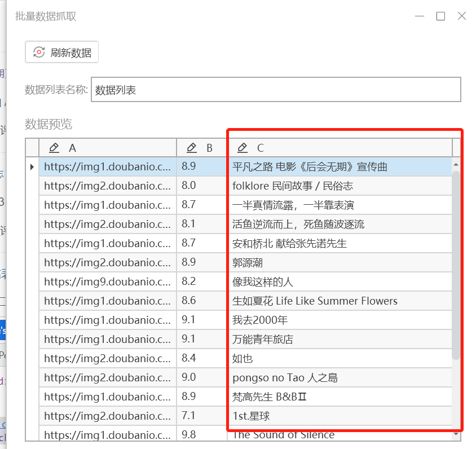Viewport: 476px width, 449px height.
Task: Select cell folklore 民间故事 / 民俗志
Action: 340,186
